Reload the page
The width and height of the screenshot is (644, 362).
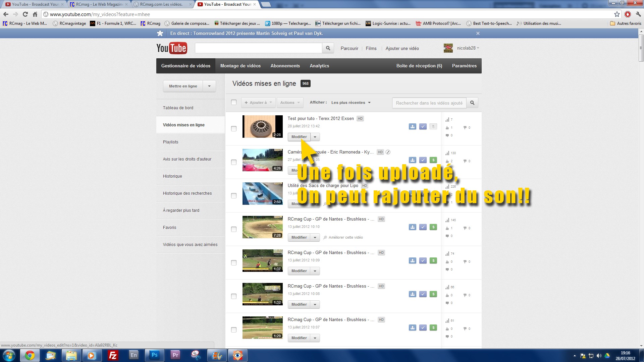point(25,14)
